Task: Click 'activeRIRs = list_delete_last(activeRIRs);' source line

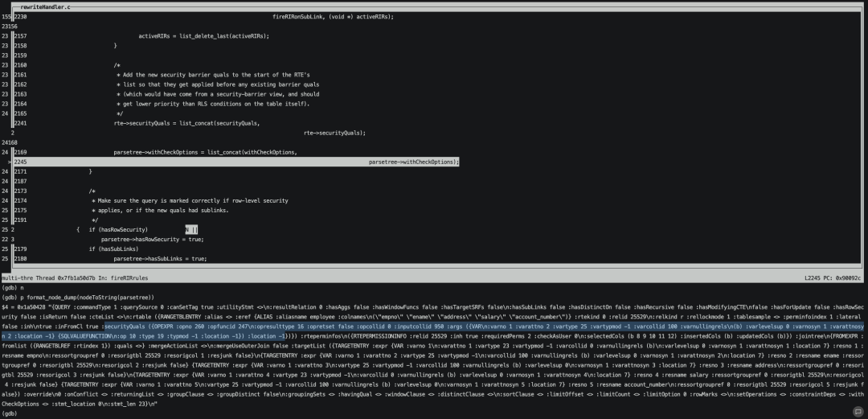Action: [x=203, y=36]
